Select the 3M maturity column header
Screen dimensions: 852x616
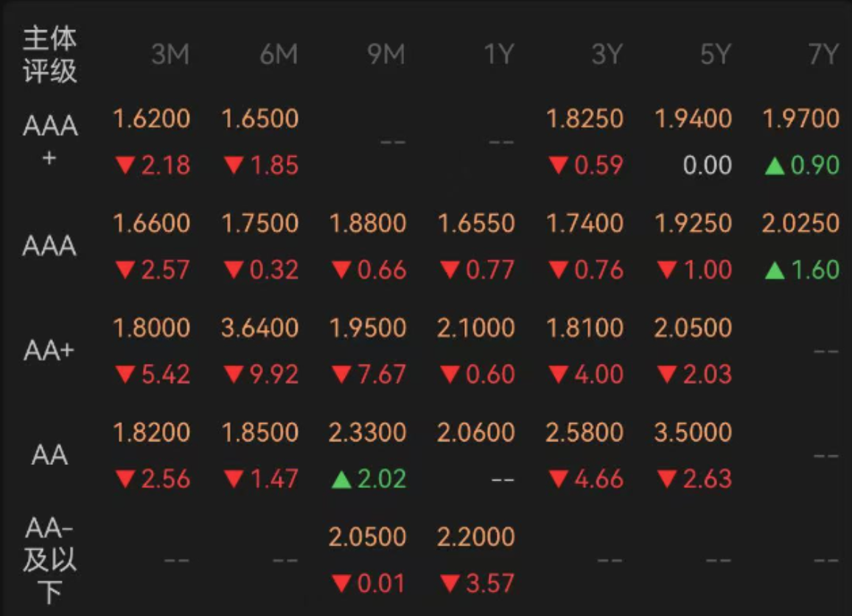[170, 55]
